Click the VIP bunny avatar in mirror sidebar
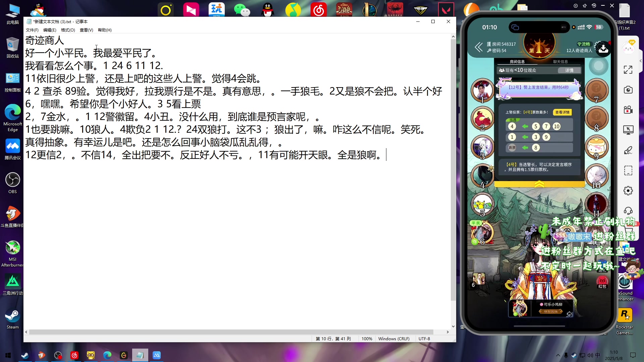Image resolution: width=644 pixels, height=362 pixels. pyautogui.click(x=628, y=48)
